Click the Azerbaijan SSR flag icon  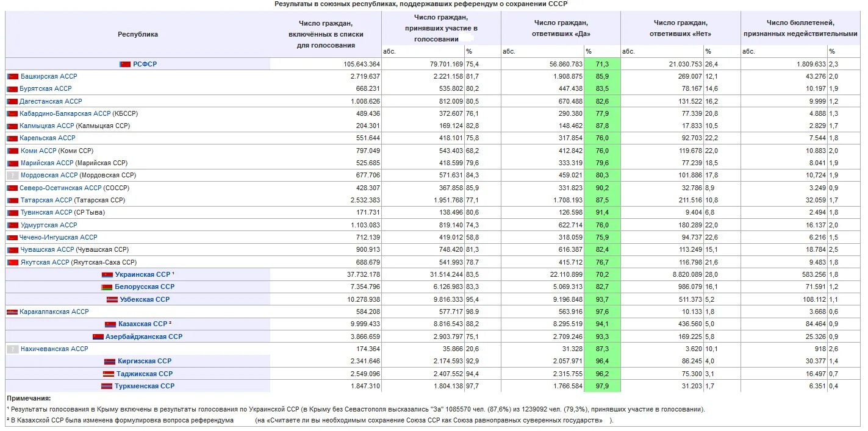click(98, 337)
